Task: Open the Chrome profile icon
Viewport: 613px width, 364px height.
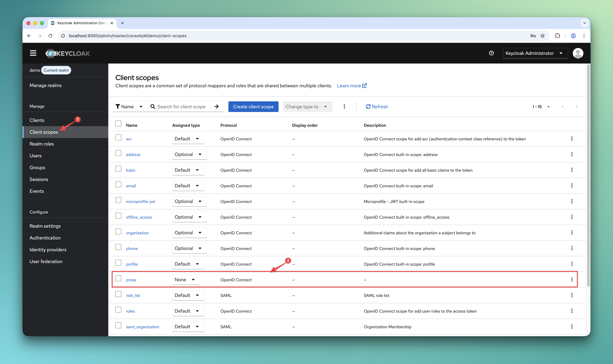Action: 573,36
